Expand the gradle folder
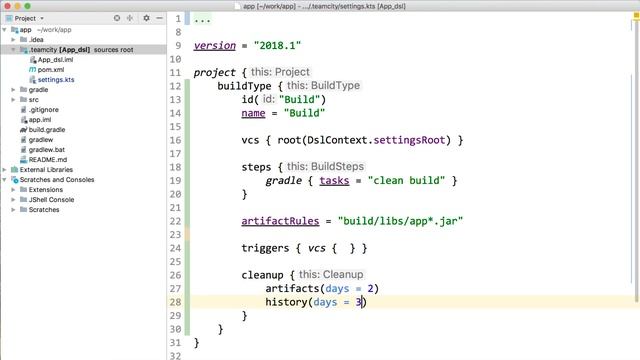 pos(13,89)
